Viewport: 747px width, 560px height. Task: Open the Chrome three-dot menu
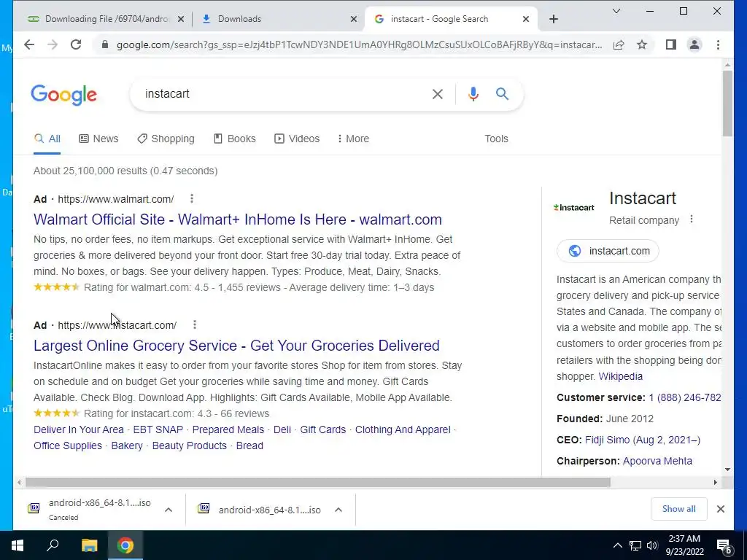click(718, 44)
